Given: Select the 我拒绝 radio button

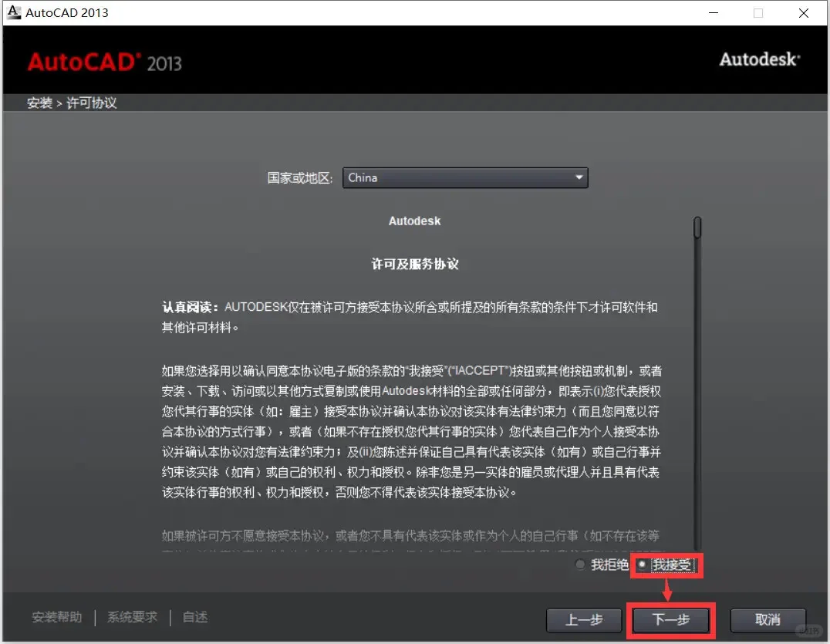Looking at the screenshot, I should 579,565.
